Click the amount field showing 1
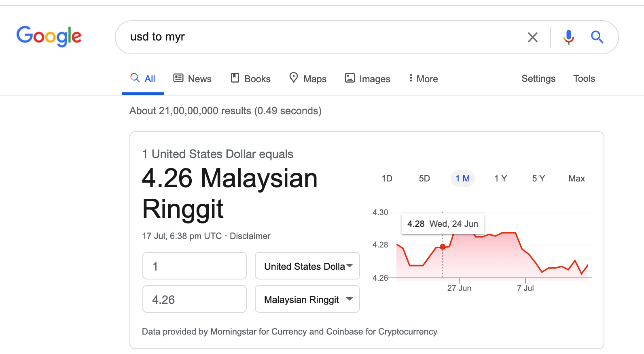Screen dimensions: 644x354 [195, 266]
